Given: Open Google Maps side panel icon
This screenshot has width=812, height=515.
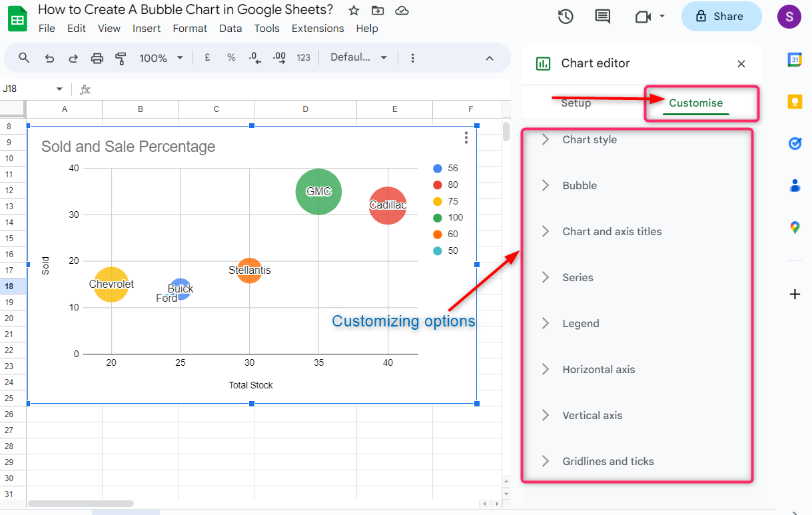Looking at the screenshot, I should coord(795,227).
